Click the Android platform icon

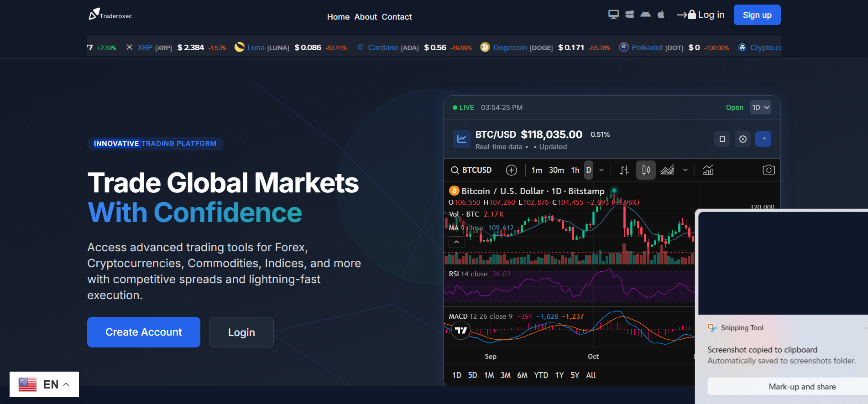coord(645,15)
